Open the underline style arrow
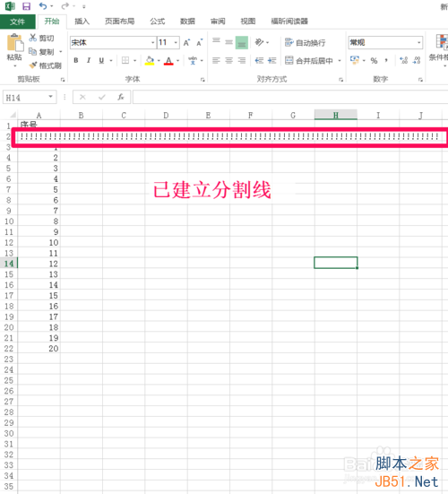 point(111,60)
